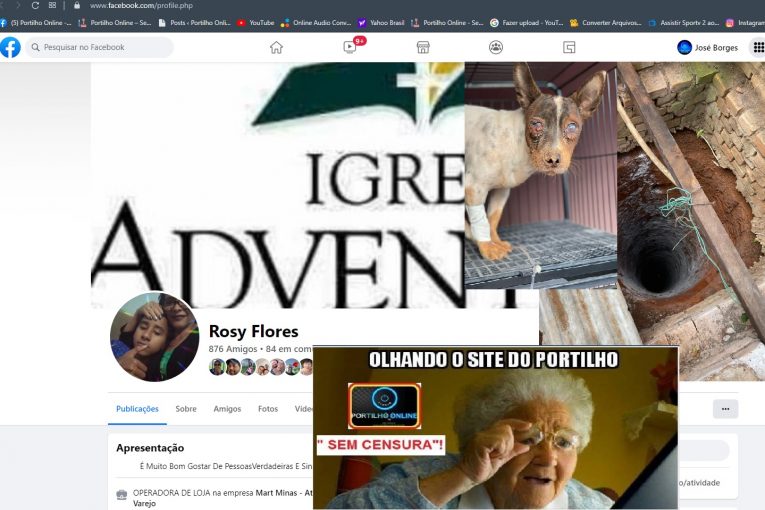Switch to the Amigos tab
This screenshot has height=510, width=765.
pos(227,409)
